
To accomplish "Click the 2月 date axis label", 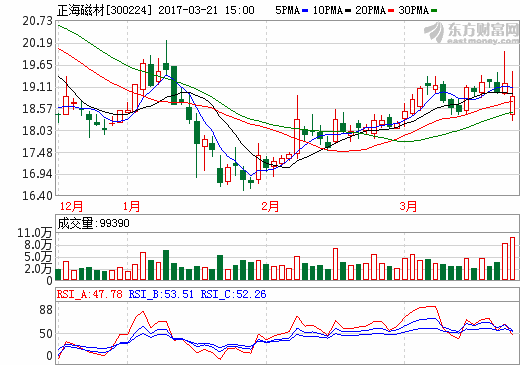I will pos(270,206).
